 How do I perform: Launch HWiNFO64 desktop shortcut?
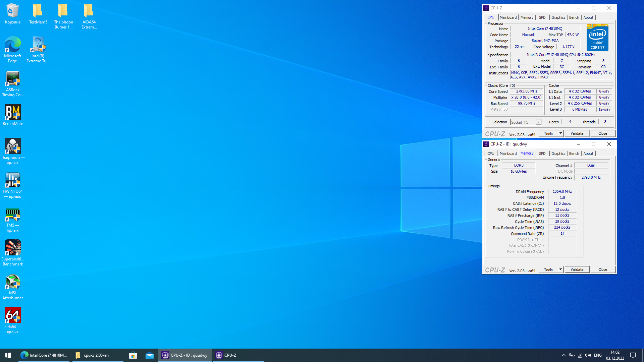point(13,185)
